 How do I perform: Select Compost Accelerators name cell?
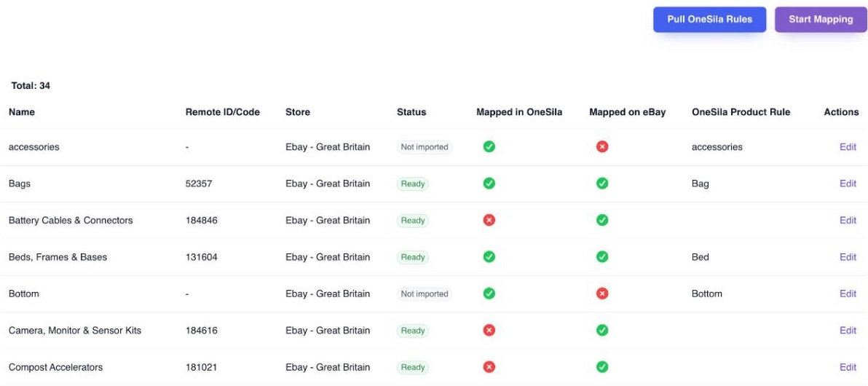point(55,367)
